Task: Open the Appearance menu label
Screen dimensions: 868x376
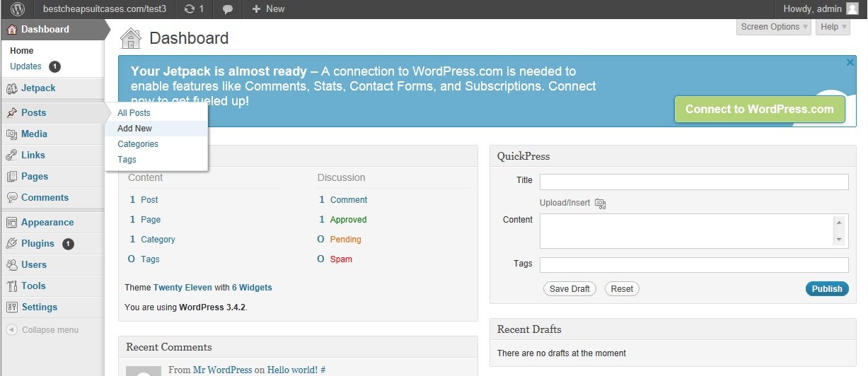Action: tap(47, 222)
